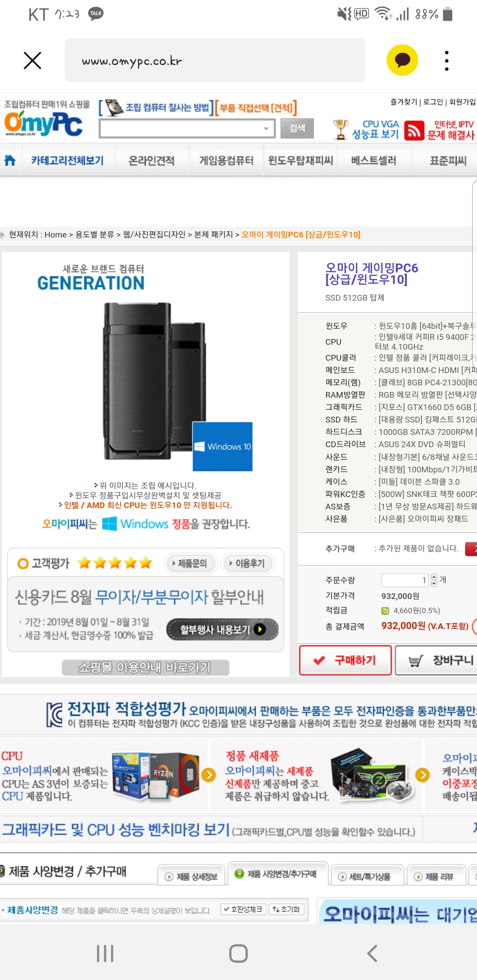The image size is (477, 980).
Task: Tap the Android back navigation arrow
Action: pyautogui.click(x=372, y=954)
